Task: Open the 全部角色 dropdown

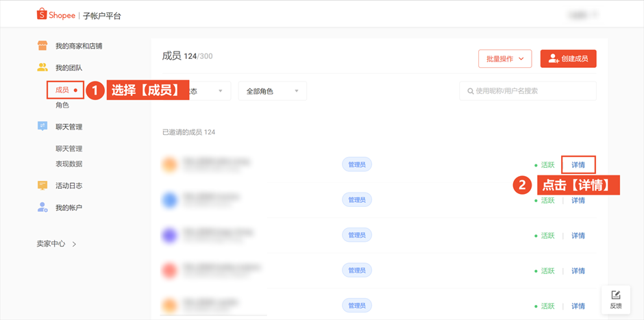Action: (272, 90)
